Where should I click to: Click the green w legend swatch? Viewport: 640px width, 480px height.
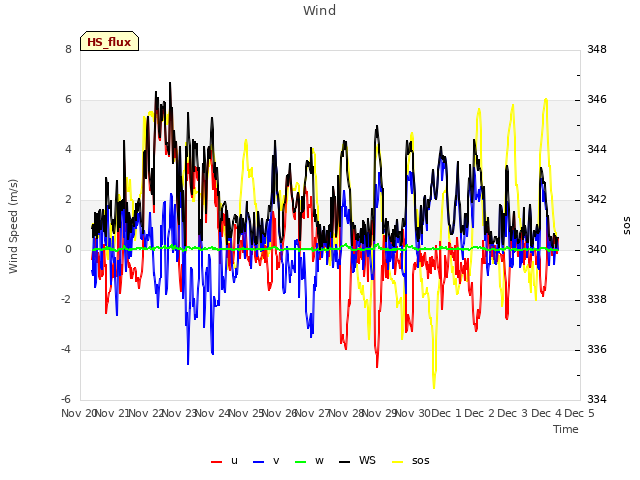click(x=300, y=462)
